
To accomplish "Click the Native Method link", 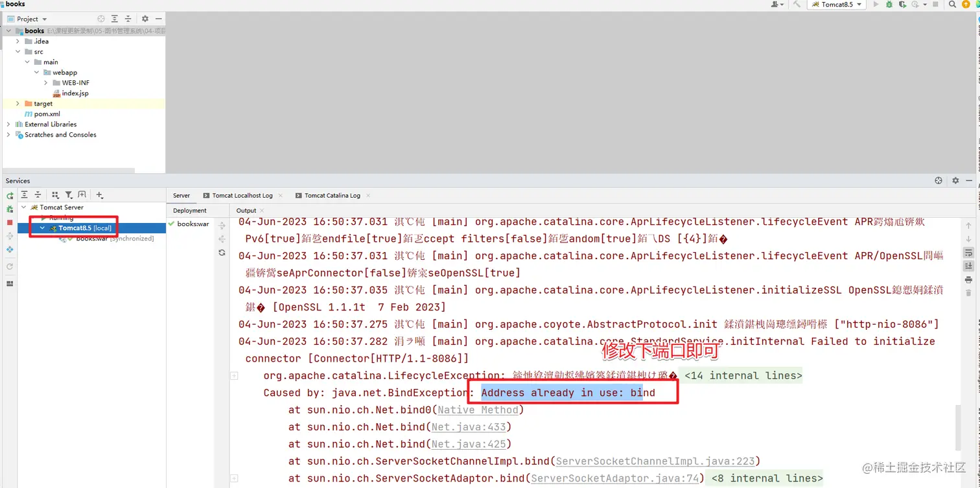I will 478,410.
